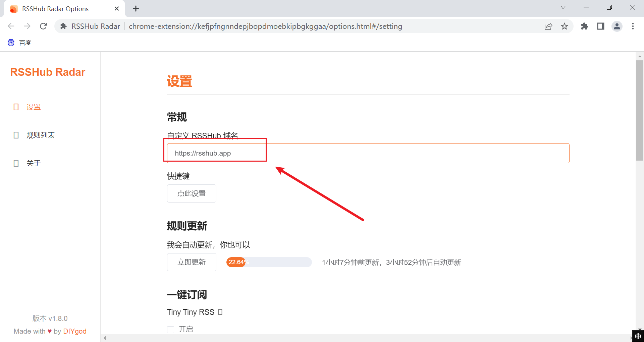644x342 pixels.
Task: Open the Chrome profile avatar
Action: (617, 26)
